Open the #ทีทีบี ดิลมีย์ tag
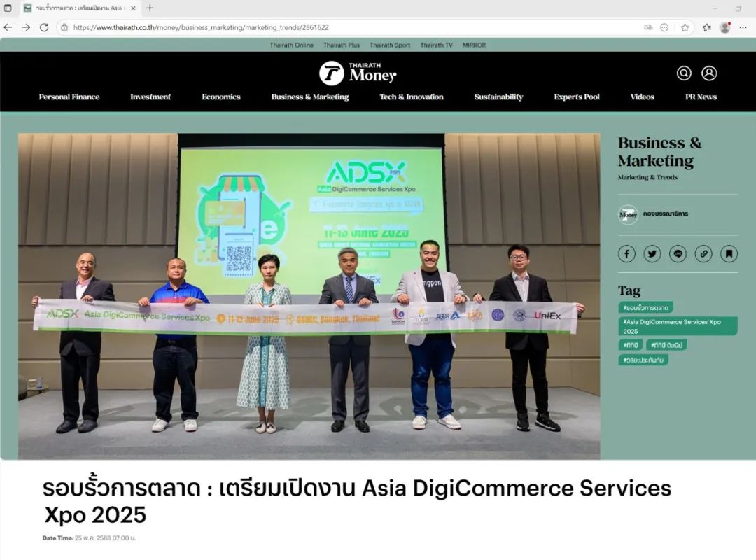The image size is (756, 560). [666, 345]
